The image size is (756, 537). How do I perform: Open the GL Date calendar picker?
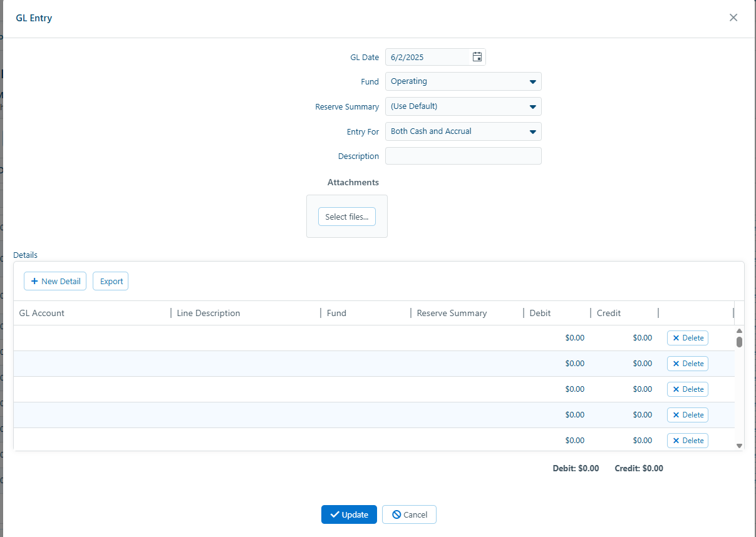477,57
